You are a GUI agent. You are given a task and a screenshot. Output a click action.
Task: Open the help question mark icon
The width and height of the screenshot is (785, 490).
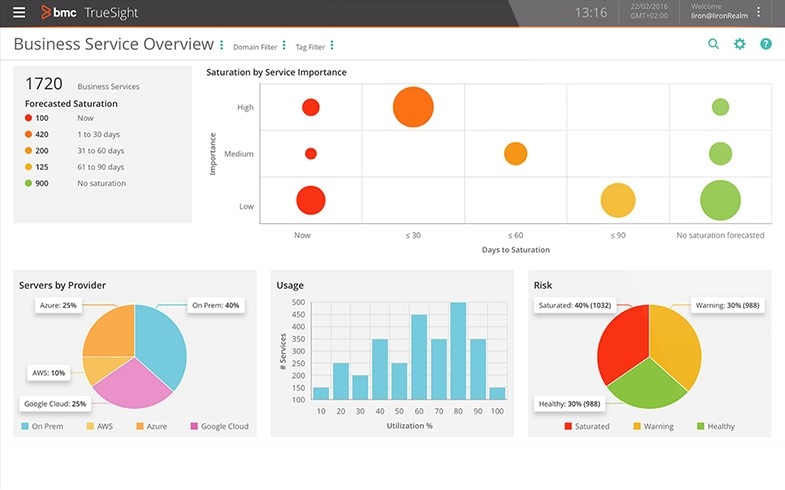pyautogui.click(x=766, y=44)
